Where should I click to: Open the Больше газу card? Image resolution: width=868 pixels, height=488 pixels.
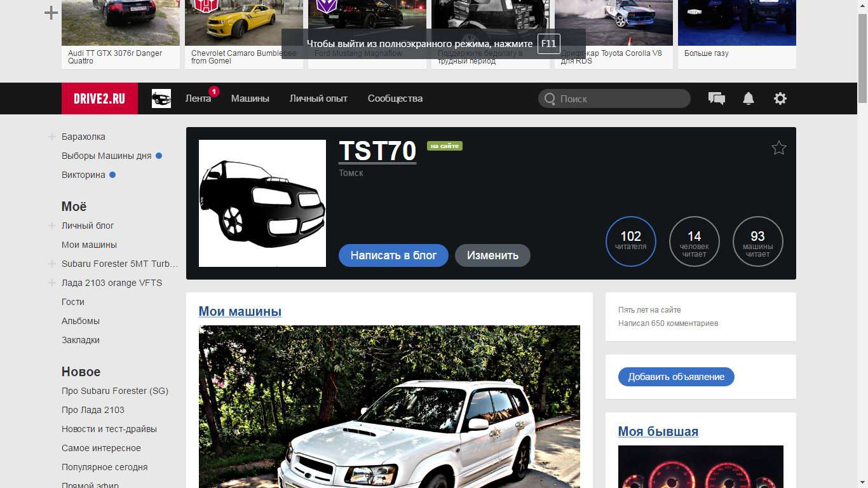pyautogui.click(x=737, y=34)
